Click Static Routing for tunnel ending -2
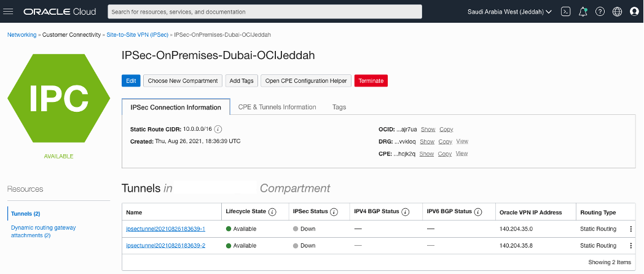The width and height of the screenshot is (644, 274). pos(598,246)
